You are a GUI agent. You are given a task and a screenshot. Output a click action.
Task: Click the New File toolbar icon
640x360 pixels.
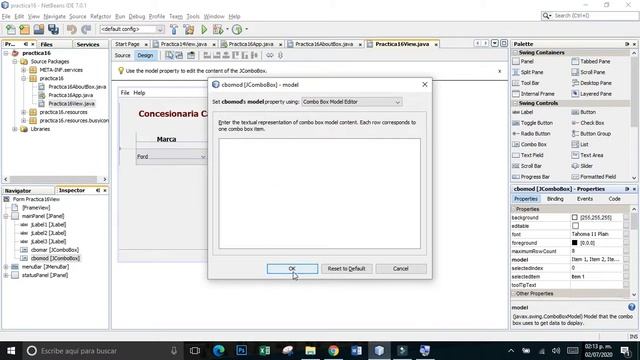(11, 29)
